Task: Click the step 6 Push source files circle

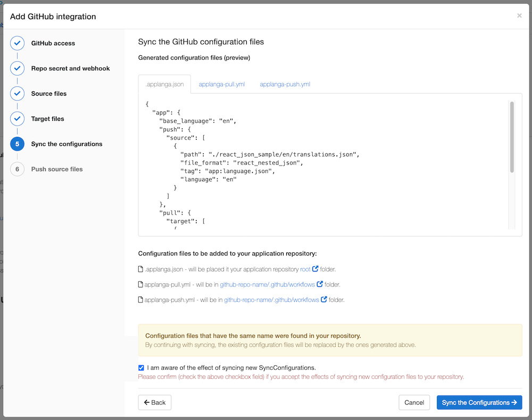Action: pyautogui.click(x=17, y=169)
